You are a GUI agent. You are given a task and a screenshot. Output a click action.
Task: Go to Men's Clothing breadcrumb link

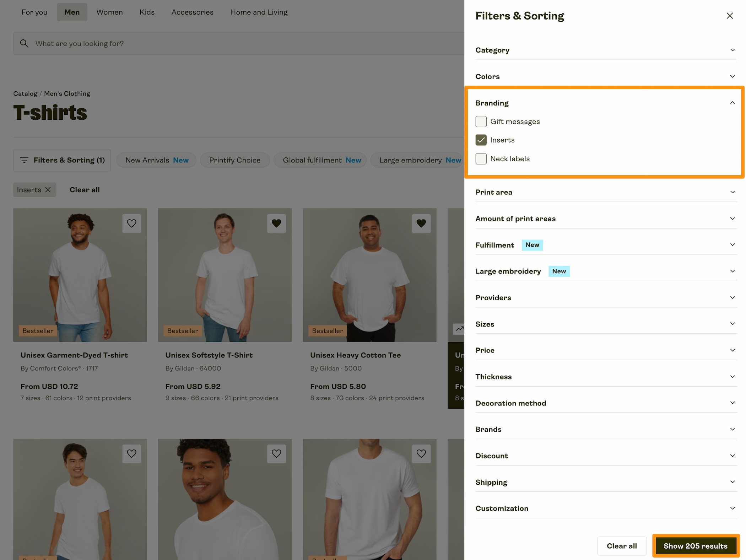[67, 94]
